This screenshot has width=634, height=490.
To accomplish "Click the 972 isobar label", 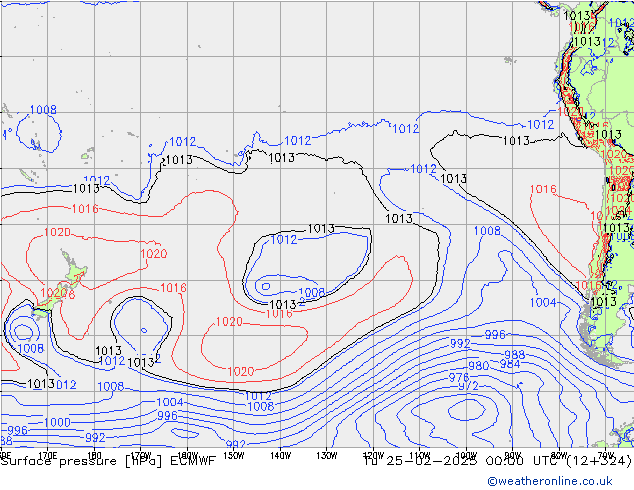I will tap(468, 387).
